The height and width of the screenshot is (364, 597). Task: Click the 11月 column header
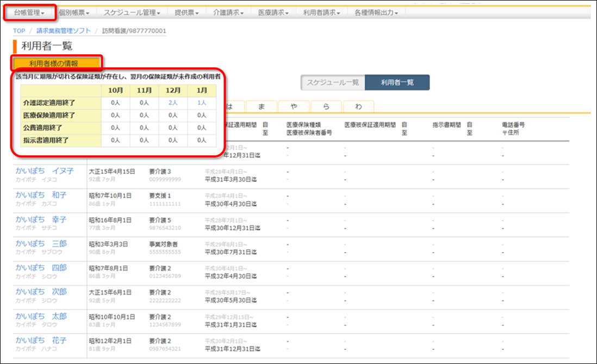[144, 90]
